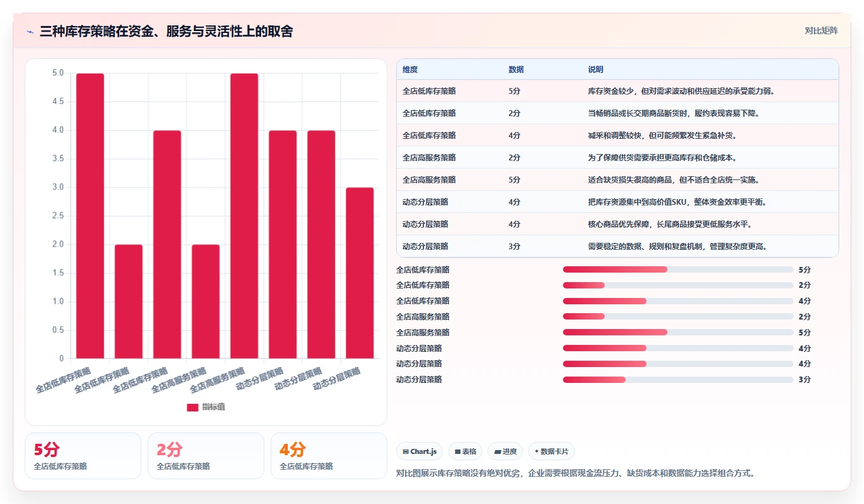Screen dimensions: 864x504
Task: Click the 5分 全店低库存策略 progress bar
Action: point(678,269)
